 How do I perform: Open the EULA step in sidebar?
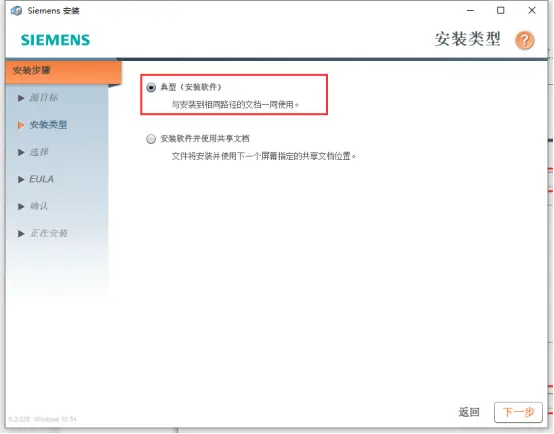pos(41,179)
